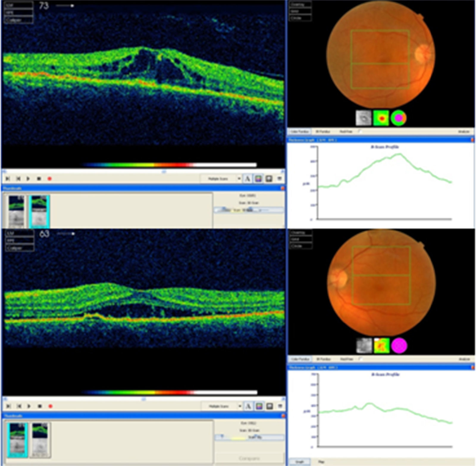Screen dimensions: 476x466
Task: Click the text annotation 'A' icon for scan 73
Action: 247,179
